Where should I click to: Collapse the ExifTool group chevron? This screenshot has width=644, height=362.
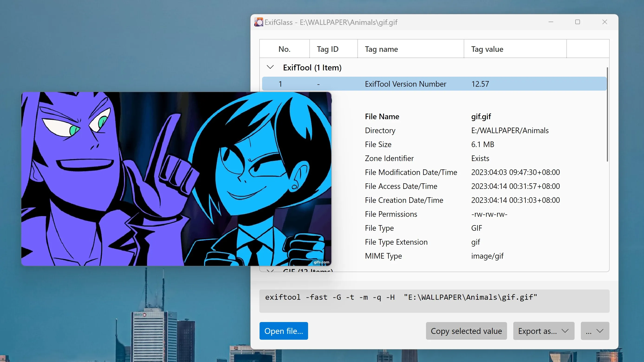tap(270, 67)
